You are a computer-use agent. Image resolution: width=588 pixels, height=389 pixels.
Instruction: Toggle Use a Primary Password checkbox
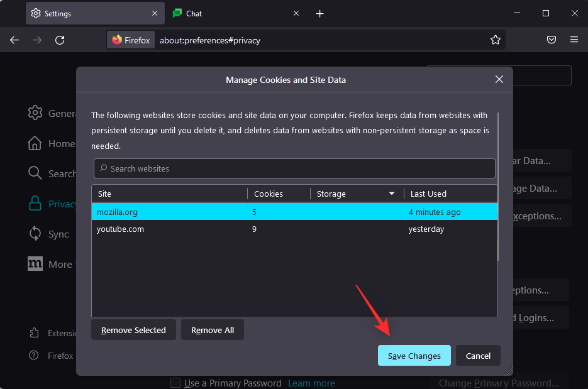pyautogui.click(x=176, y=383)
